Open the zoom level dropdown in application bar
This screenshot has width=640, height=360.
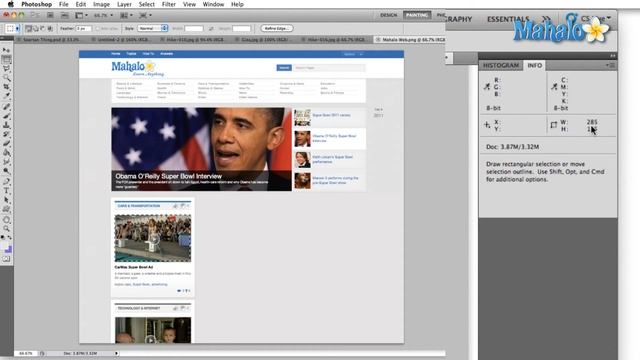[x=104, y=16]
